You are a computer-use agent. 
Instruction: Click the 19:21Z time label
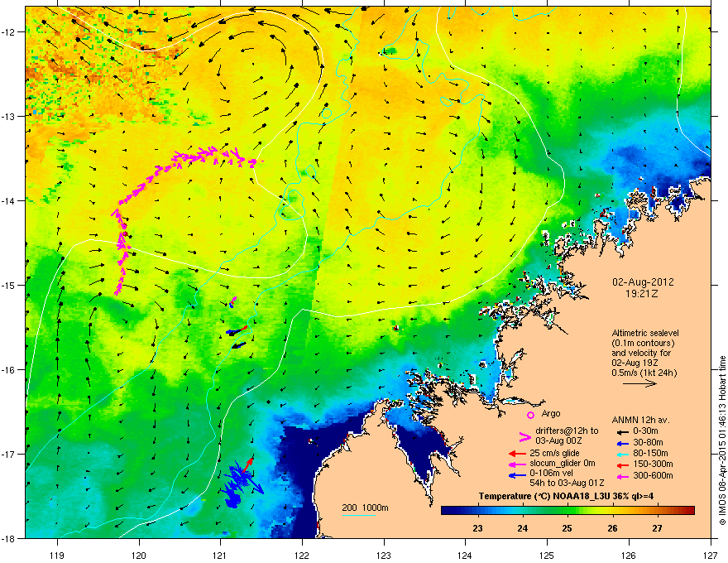(642, 294)
